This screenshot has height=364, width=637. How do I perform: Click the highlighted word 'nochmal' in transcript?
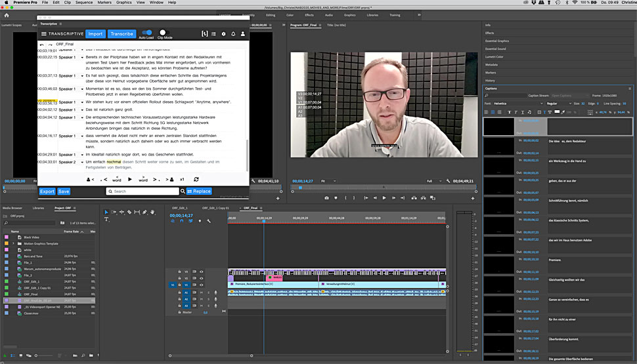click(x=114, y=161)
